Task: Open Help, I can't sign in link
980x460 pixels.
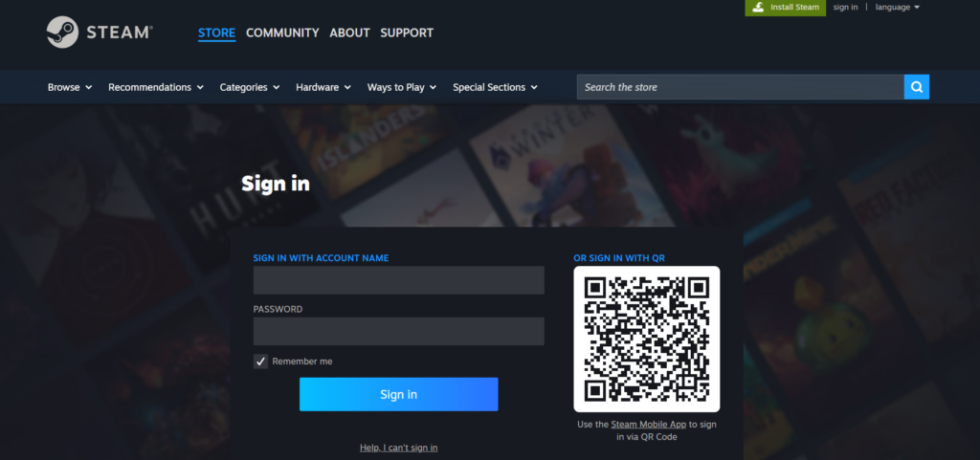Action: [399, 448]
